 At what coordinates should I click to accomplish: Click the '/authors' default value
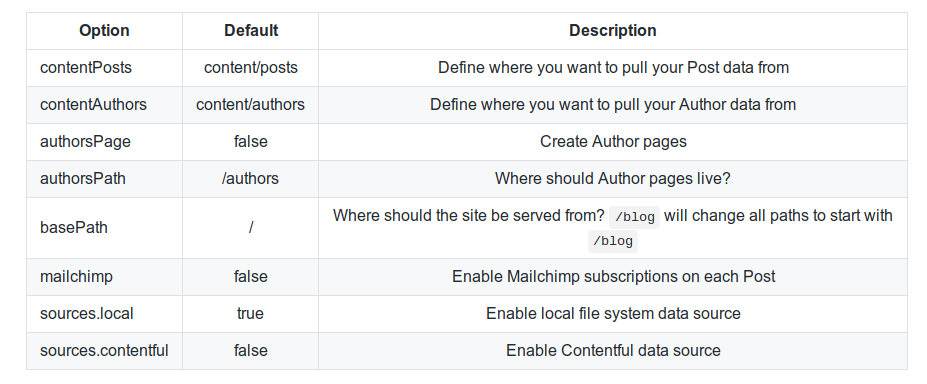(251, 178)
